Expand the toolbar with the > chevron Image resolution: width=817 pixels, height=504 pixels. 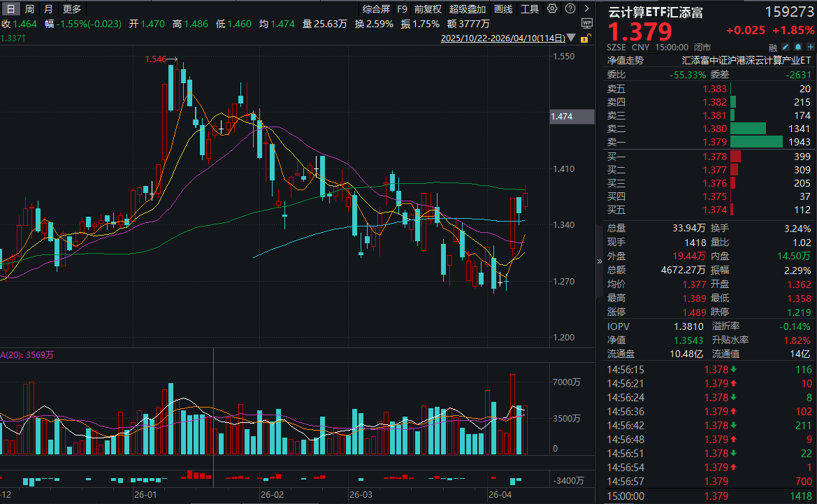click(x=588, y=8)
